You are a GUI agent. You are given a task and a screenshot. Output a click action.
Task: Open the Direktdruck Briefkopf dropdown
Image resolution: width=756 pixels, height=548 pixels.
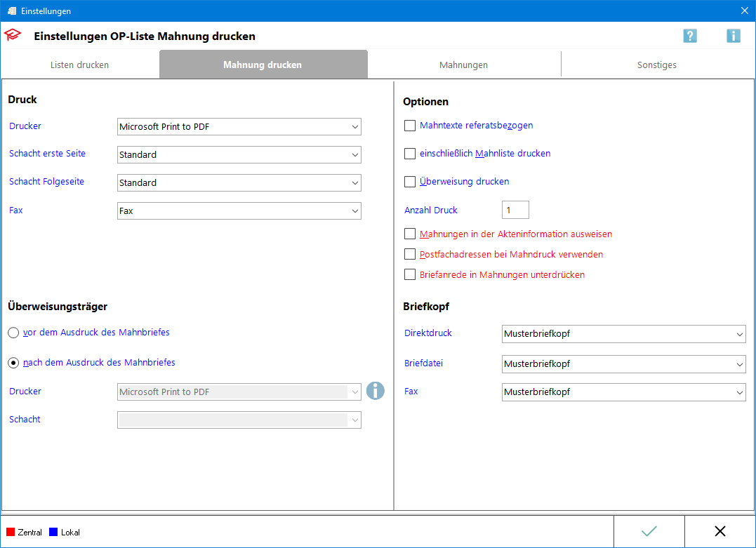[623, 334]
